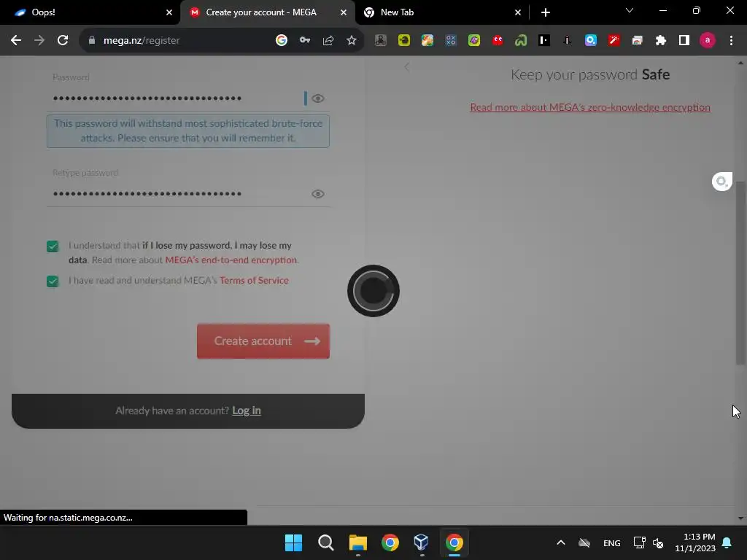Viewport: 747px width, 560px height.
Task: Toggle the browser side panel
Action: click(684, 41)
